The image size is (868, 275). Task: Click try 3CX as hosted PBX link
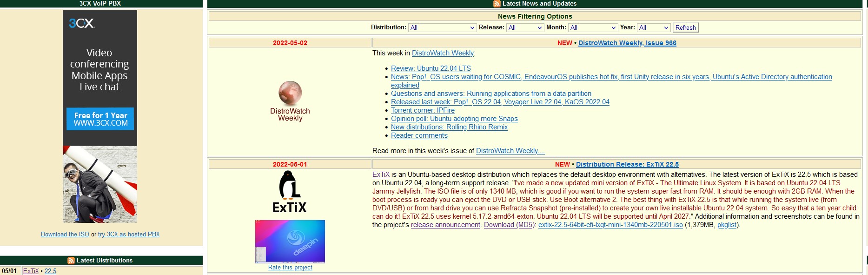129,235
